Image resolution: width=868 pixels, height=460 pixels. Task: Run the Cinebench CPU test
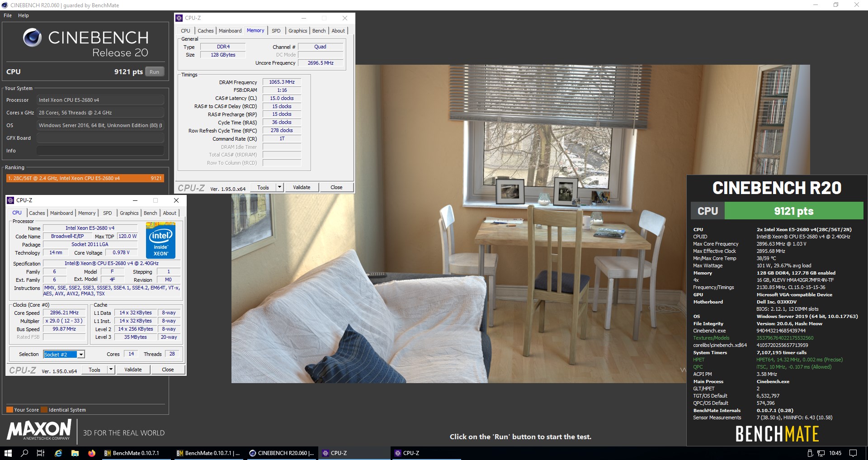click(x=155, y=71)
